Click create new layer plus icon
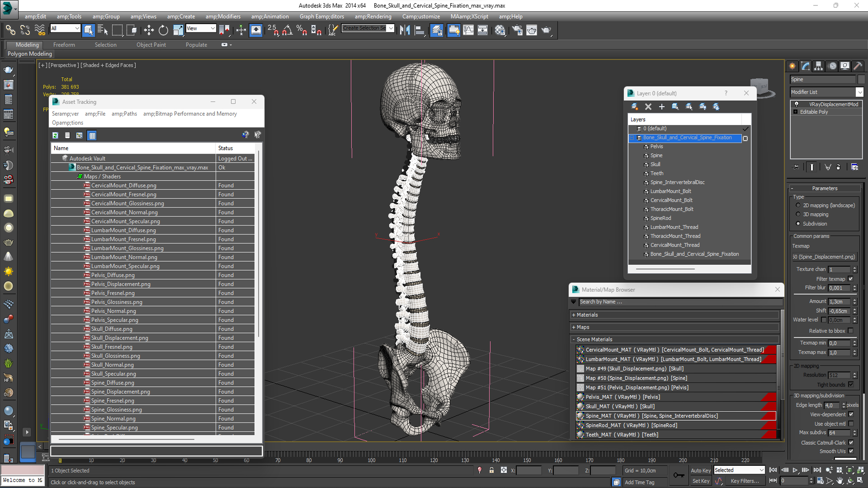The height and width of the screenshot is (488, 868). pyautogui.click(x=661, y=107)
